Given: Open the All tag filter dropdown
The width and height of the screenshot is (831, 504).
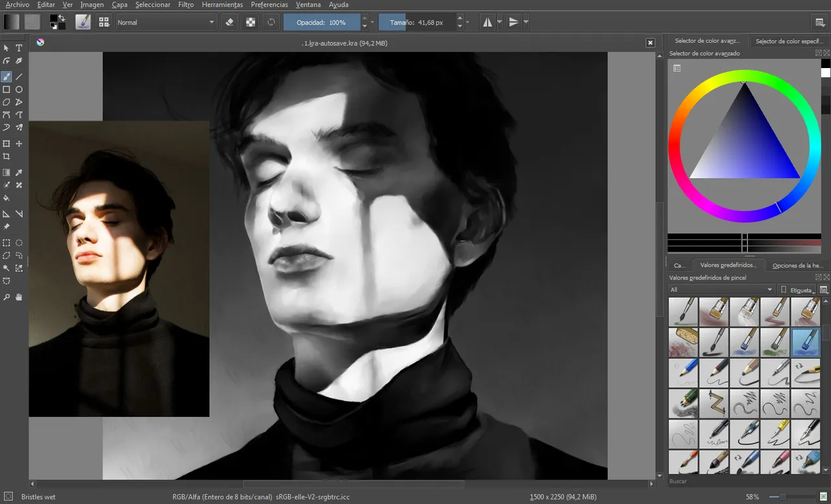Looking at the screenshot, I should pos(721,290).
